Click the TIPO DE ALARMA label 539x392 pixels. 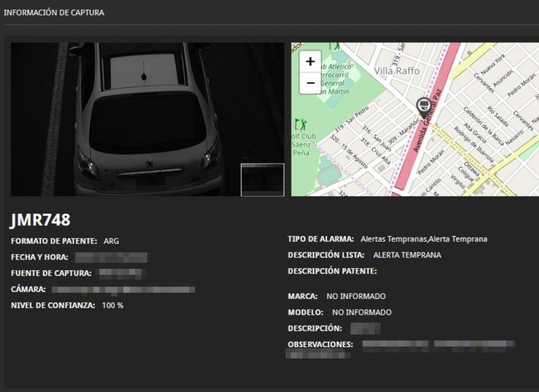(321, 239)
